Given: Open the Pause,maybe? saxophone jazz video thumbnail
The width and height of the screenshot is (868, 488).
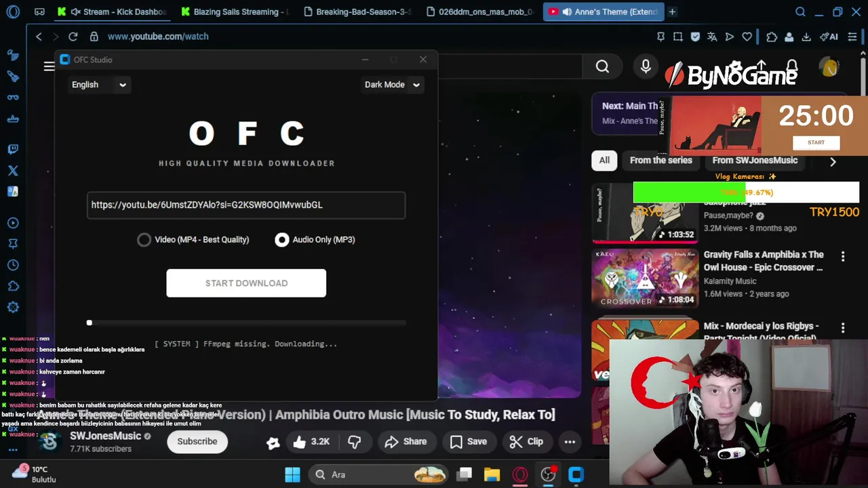Looking at the screenshot, I should pos(645,213).
